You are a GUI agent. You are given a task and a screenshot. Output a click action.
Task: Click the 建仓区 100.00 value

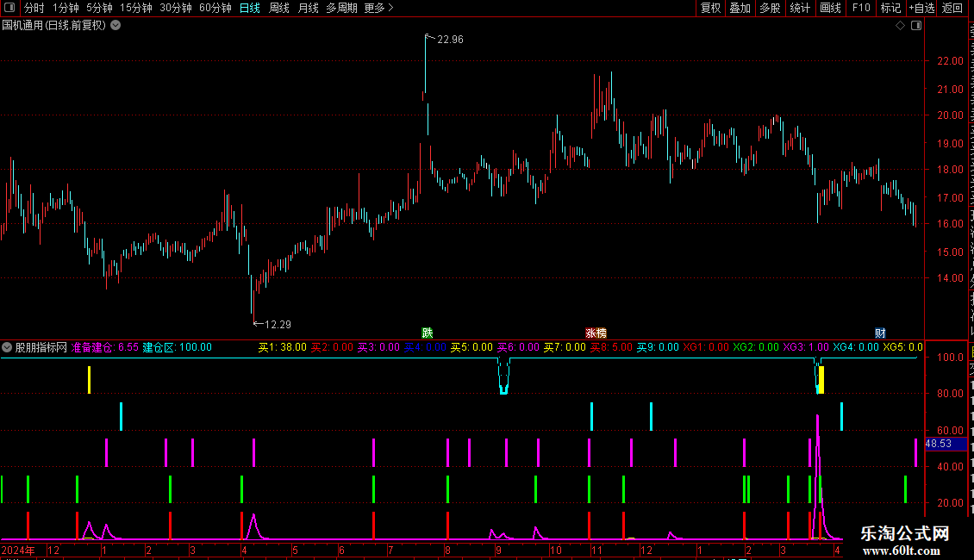[x=177, y=348]
